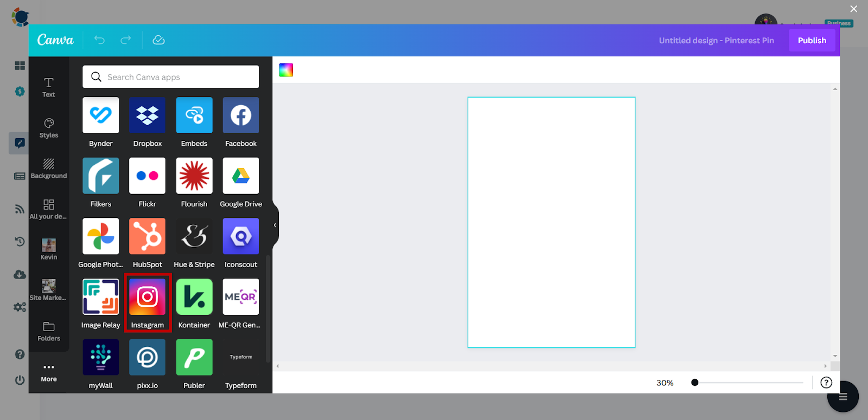Screen dimensions: 868x420
Task: Open the Background tab
Action: 49,169
